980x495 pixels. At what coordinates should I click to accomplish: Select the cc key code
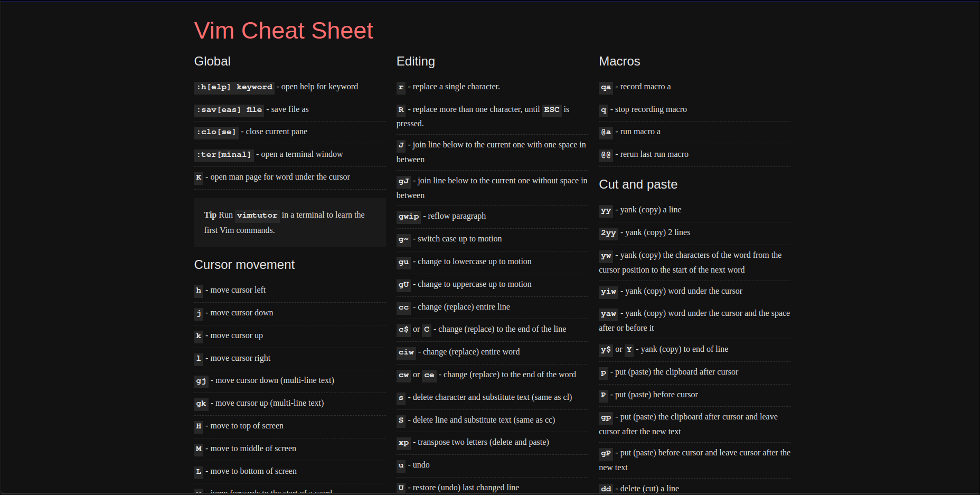pyautogui.click(x=404, y=307)
